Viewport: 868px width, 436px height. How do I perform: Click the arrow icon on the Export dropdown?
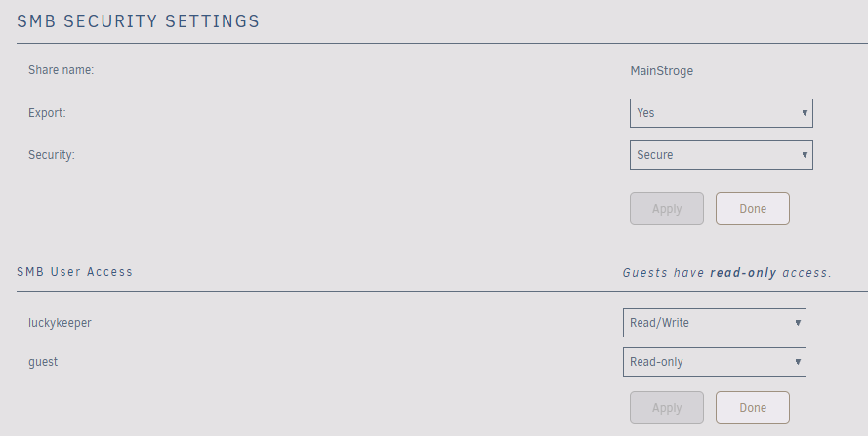click(x=805, y=113)
